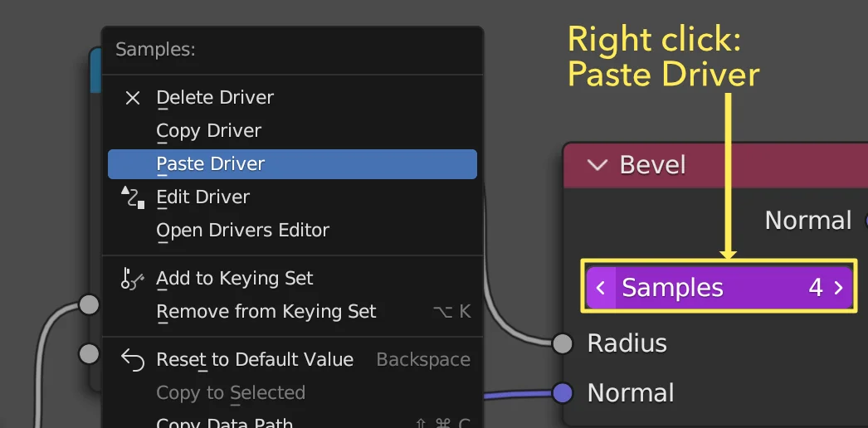Click the purple Samples value field
This screenshot has height=428, width=868.
point(719,288)
